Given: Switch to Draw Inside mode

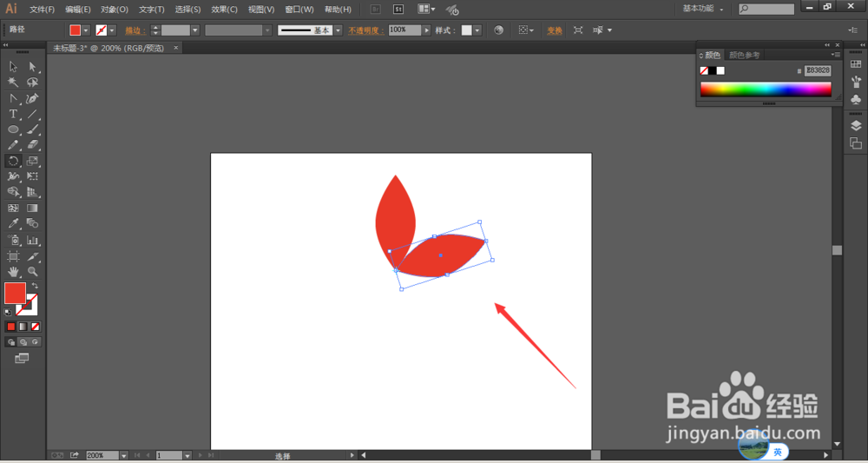Looking at the screenshot, I should (36, 342).
